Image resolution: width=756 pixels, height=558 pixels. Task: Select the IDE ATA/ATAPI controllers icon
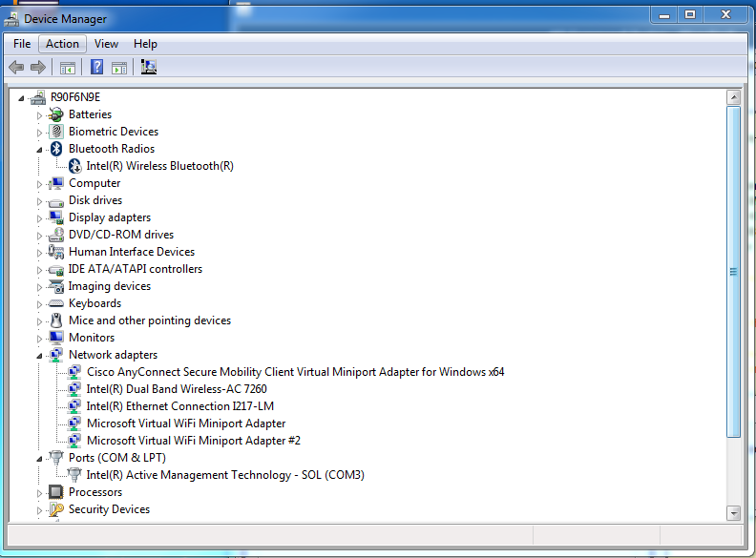coord(56,270)
